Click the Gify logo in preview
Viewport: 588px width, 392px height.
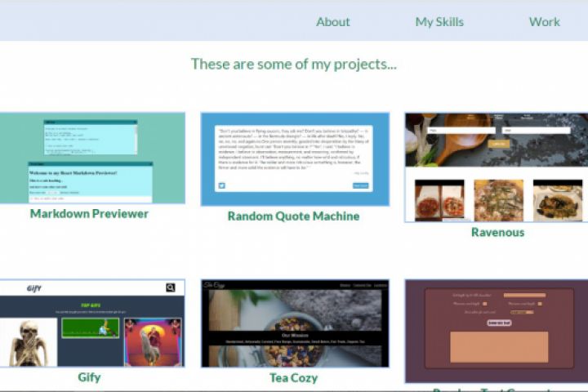pyautogui.click(x=34, y=288)
